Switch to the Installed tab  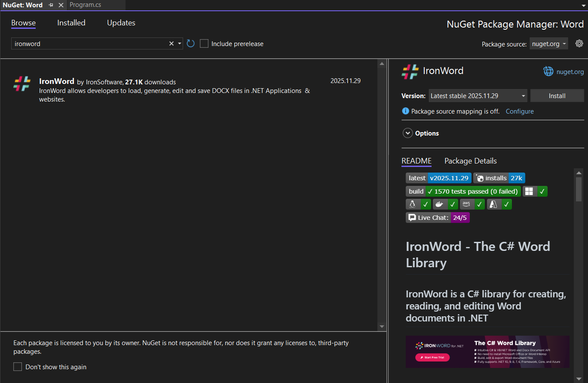click(71, 23)
